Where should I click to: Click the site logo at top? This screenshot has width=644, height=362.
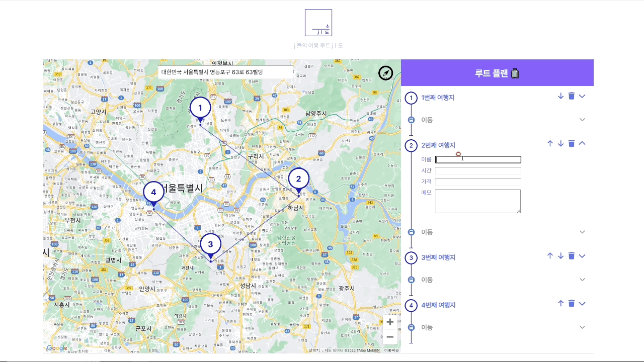tap(318, 23)
